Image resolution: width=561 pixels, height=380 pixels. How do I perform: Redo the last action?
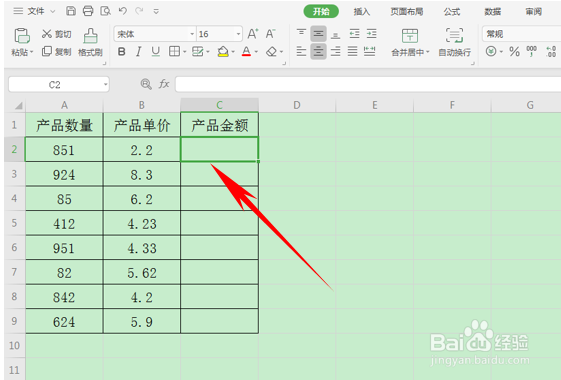139,11
